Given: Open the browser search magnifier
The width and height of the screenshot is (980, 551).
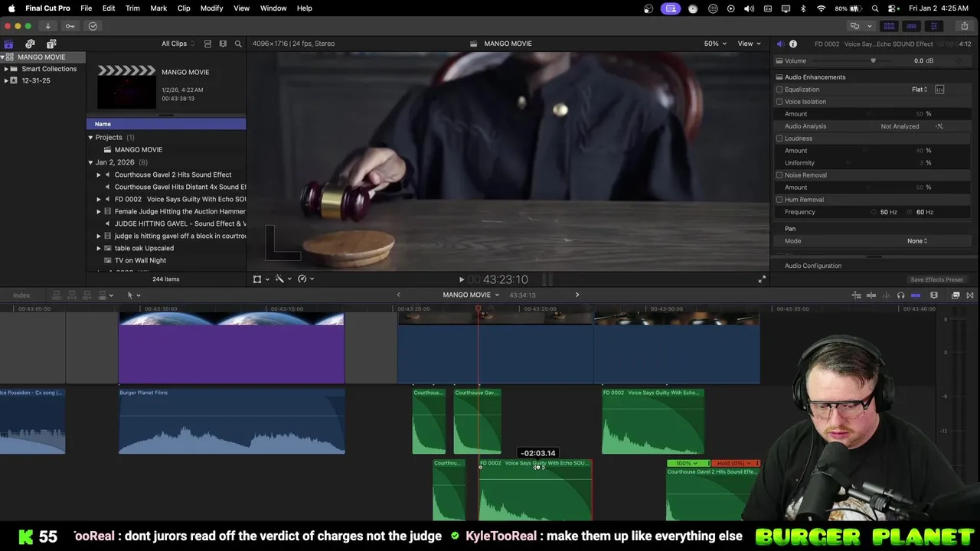Looking at the screenshot, I should pyautogui.click(x=238, y=44).
